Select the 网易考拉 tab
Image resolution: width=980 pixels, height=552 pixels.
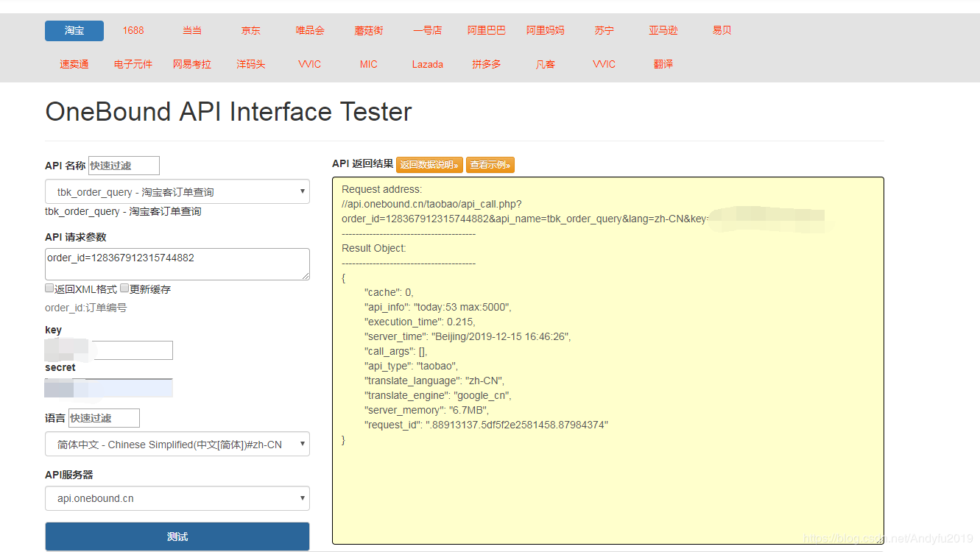pyautogui.click(x=192, y=65)
